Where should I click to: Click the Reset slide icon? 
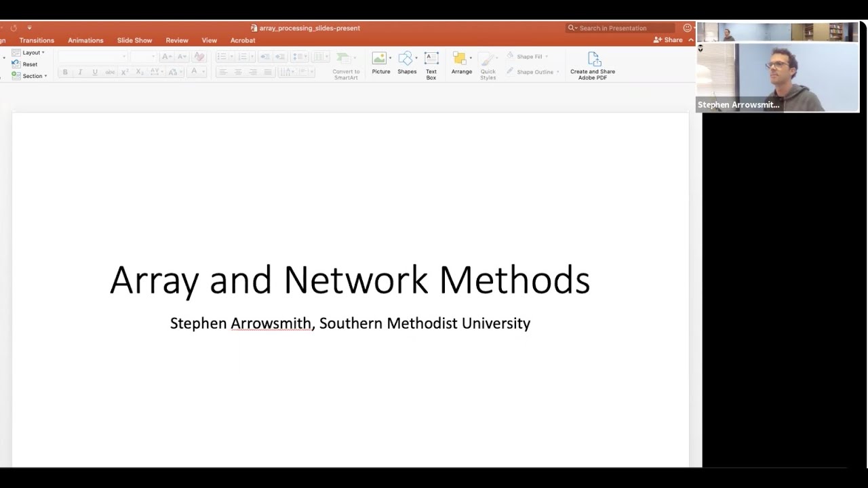16,64
